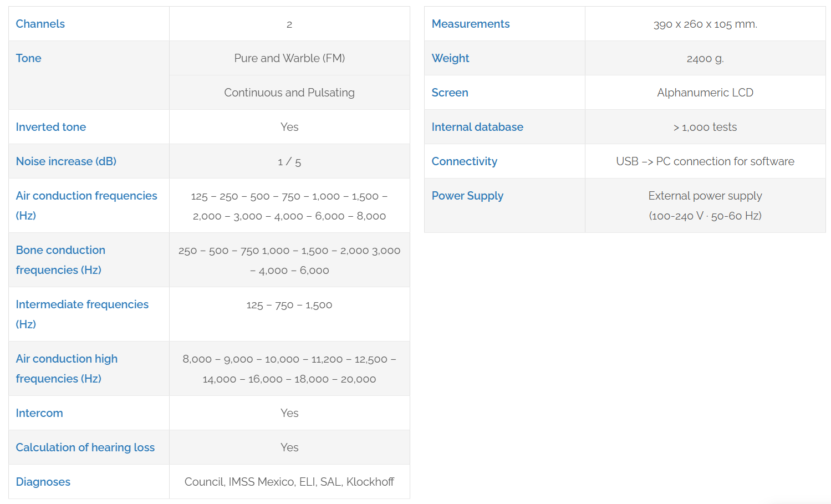The image size is (831, 504).
Task: Select Noise increase (dB) label
Action: tap(66, 161)
